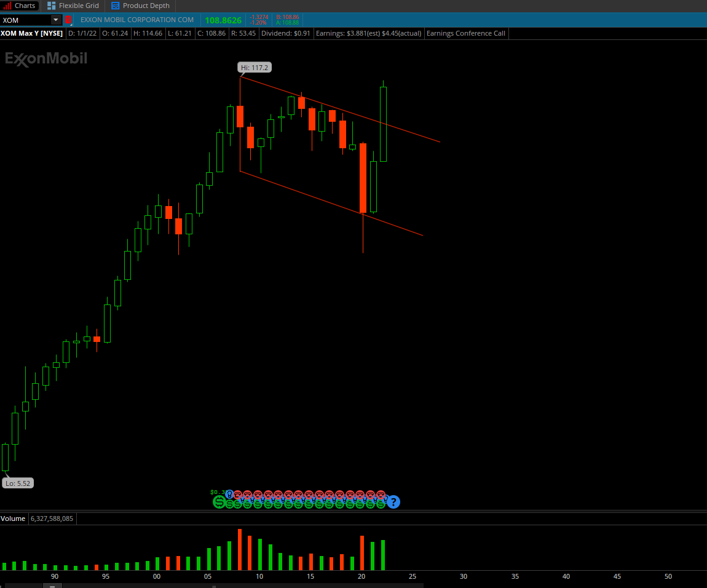Image resolution: width=707 pixels, height=588 pixels.
Task: Click the Dividend: $0.91 header field
Action: [x=286, y=33]
